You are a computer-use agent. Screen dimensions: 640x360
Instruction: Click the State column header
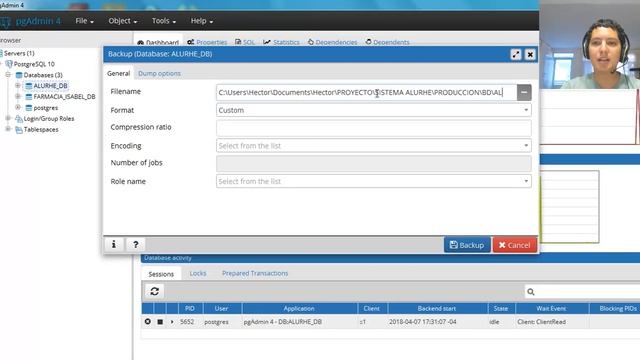[x=501, y=309]
